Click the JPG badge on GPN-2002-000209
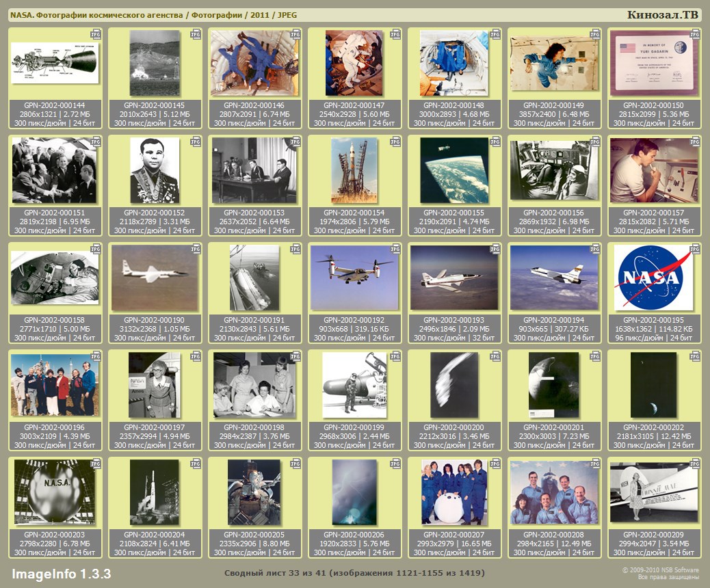The image size is (710, 588). [695, 463]
